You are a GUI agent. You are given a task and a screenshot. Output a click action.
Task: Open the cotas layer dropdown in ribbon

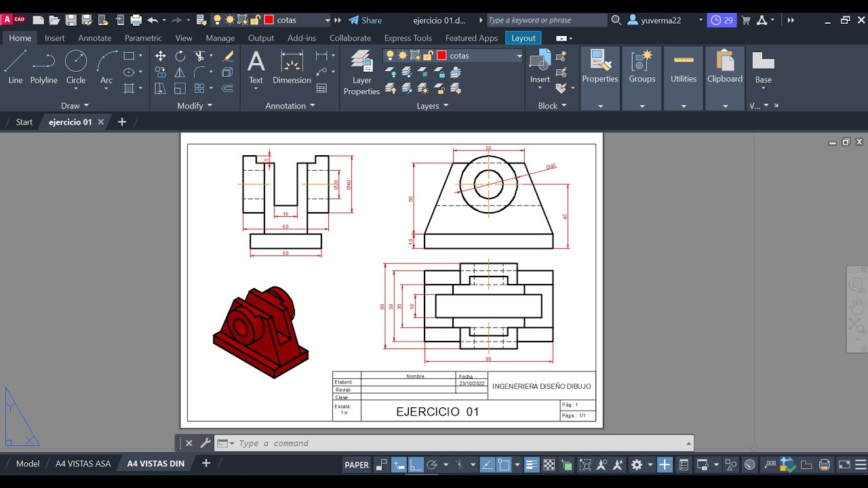click(x=519, y=56)
